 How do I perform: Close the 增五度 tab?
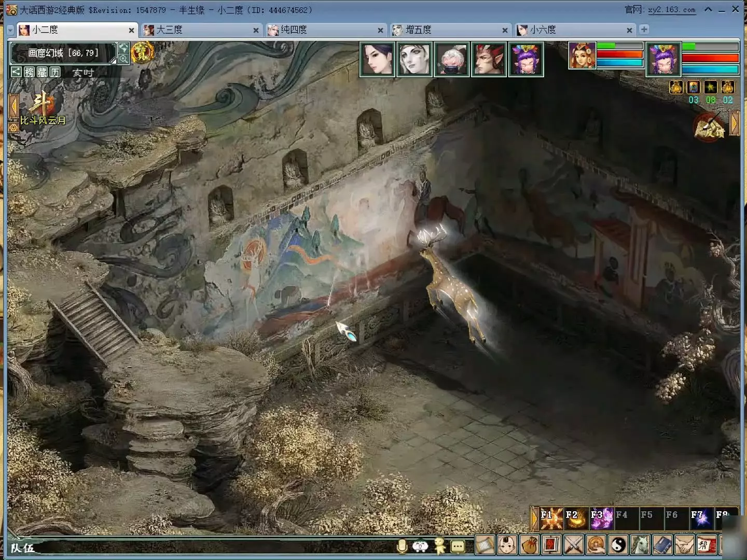(x=505, y=31)
